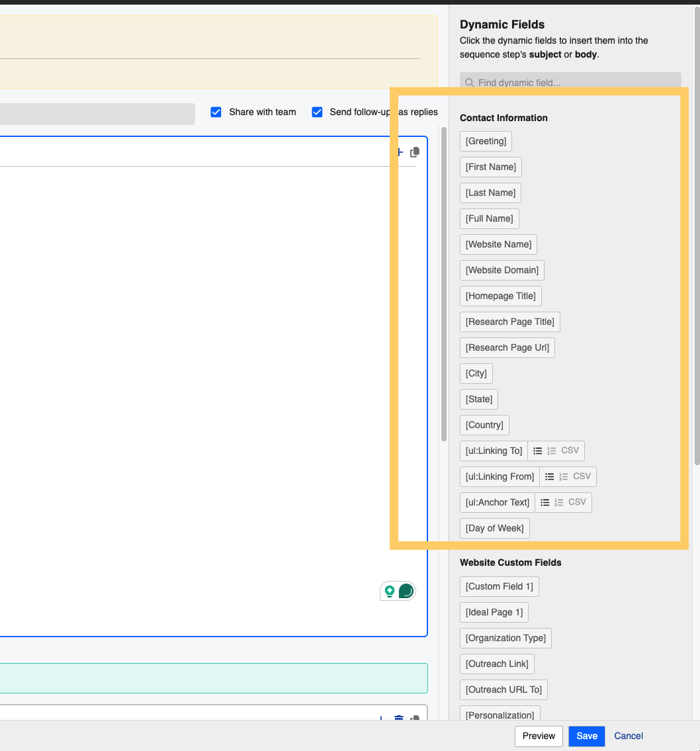Screen dimensions: 700x751
Task: Insert Linking To as bulleted list
Action: coord(538,451)
